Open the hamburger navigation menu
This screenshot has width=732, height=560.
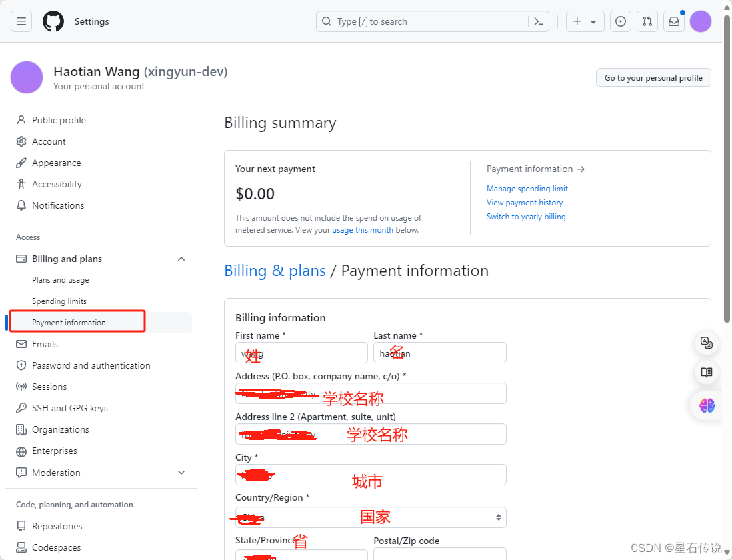click(x=21, y=21)
